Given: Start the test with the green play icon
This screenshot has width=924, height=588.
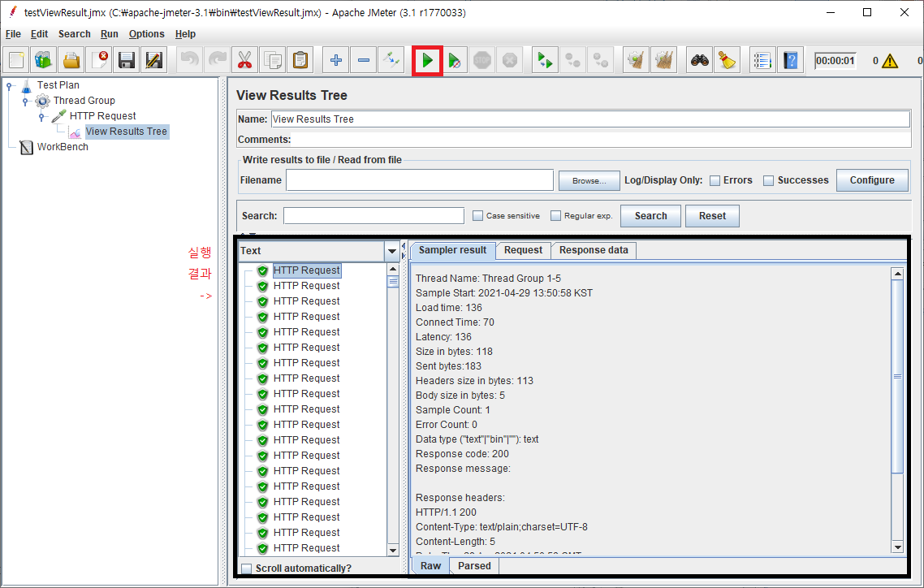Looking at the screenshot, I should point(427,60).
